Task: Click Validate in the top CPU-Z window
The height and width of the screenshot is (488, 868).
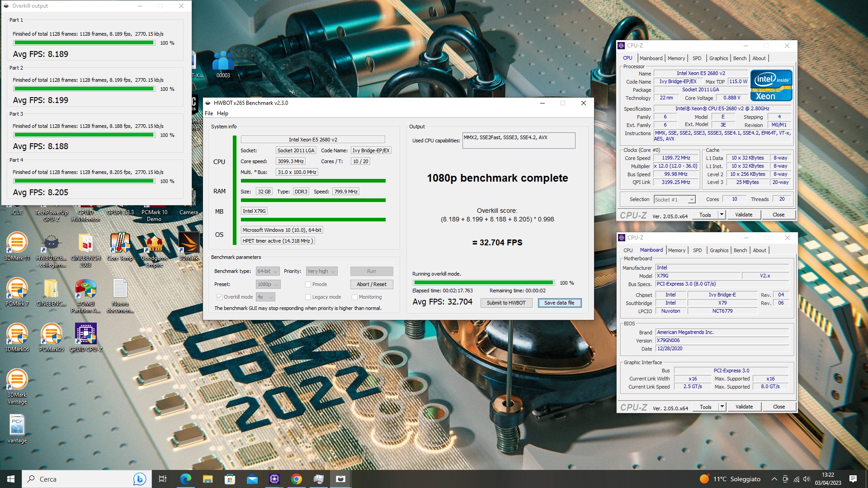Action: point(744,215)
